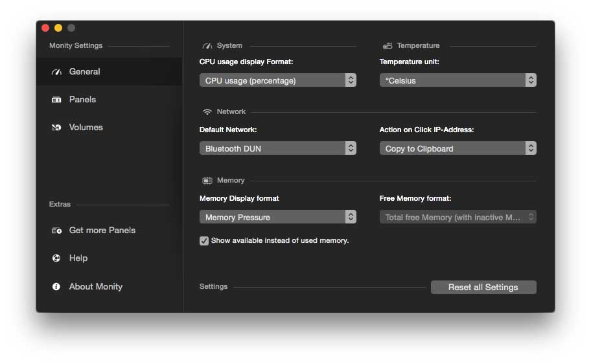Screen dimensions: 591x364
Task: Uncheck Show available instead of used memory
Action: point(204,241)
